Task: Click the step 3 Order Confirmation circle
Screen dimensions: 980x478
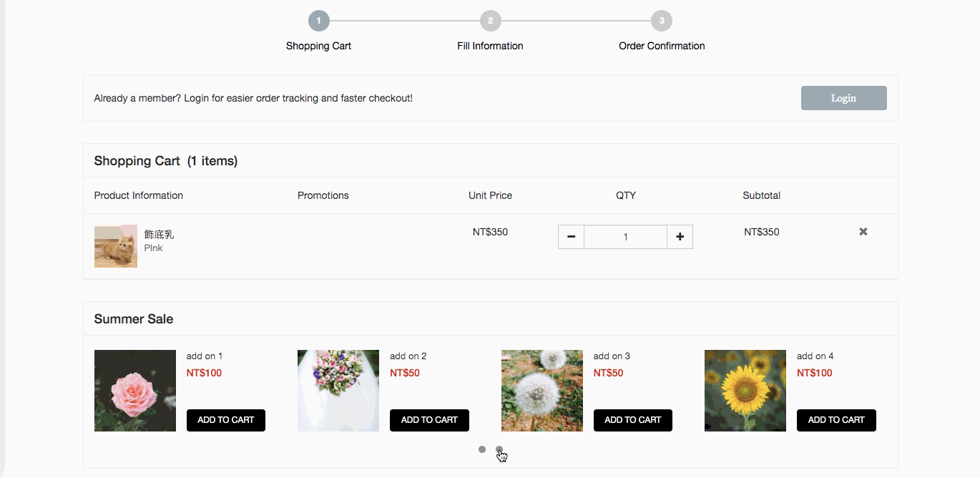Action: tap(661, 20)
